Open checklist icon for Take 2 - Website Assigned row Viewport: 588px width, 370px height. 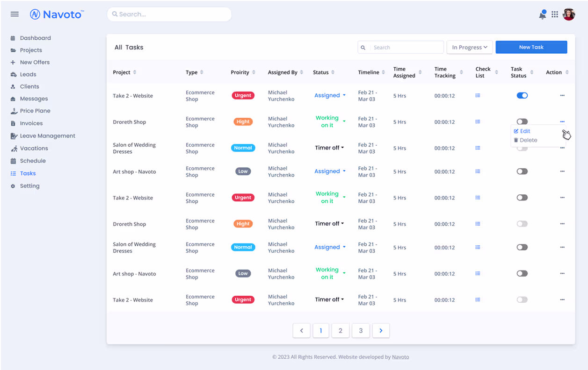coord(478,95)
